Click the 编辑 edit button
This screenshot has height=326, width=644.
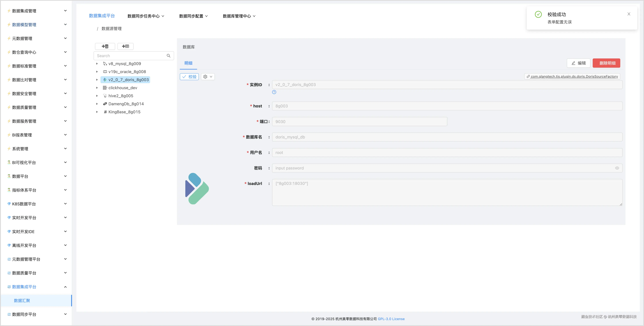pos(578,63)
